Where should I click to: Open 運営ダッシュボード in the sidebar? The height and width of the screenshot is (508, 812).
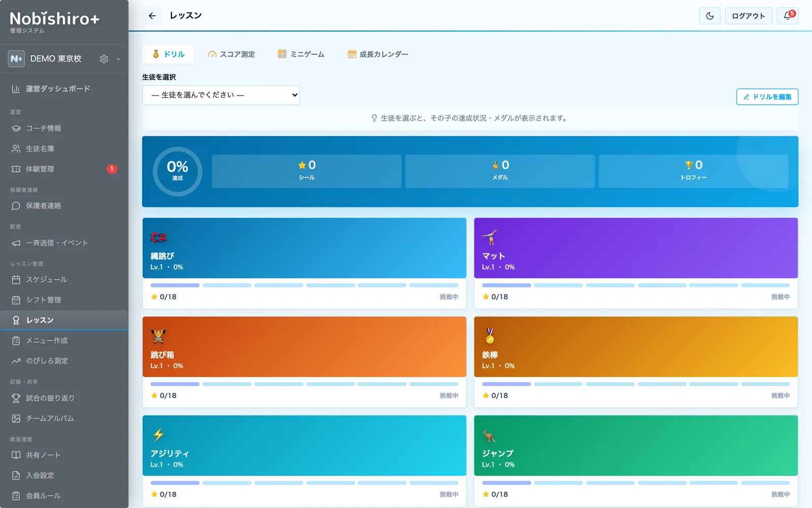[x=64, y=89]
